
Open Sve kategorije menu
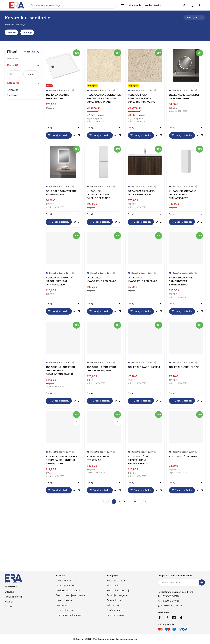tap(131, 5)
